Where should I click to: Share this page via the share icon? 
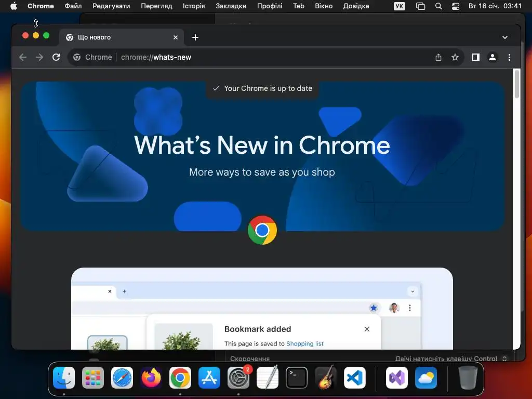[438, 57]
